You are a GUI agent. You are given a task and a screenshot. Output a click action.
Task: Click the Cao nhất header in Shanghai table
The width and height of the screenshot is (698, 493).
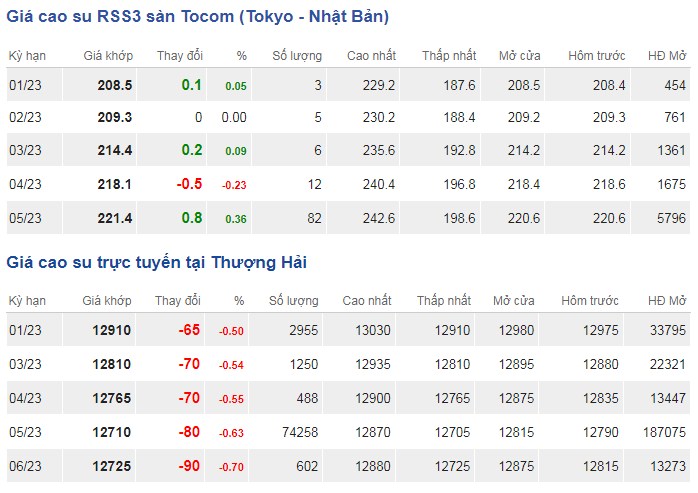(x=367, y=300)
